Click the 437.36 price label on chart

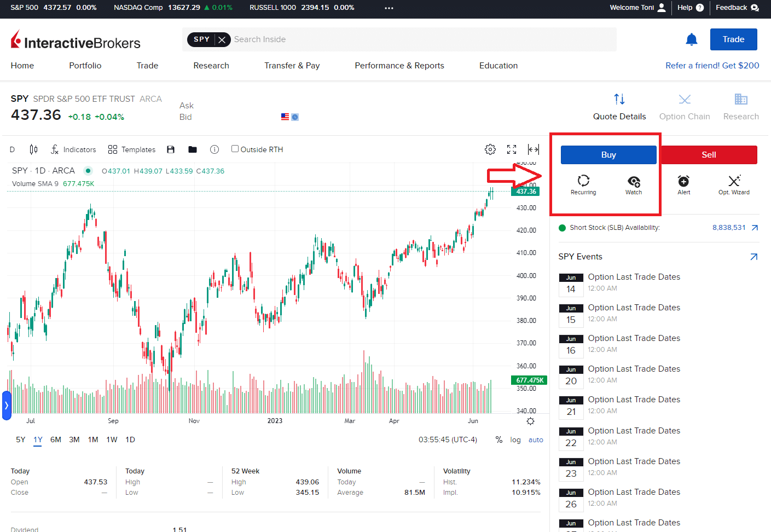coord(526,192)
